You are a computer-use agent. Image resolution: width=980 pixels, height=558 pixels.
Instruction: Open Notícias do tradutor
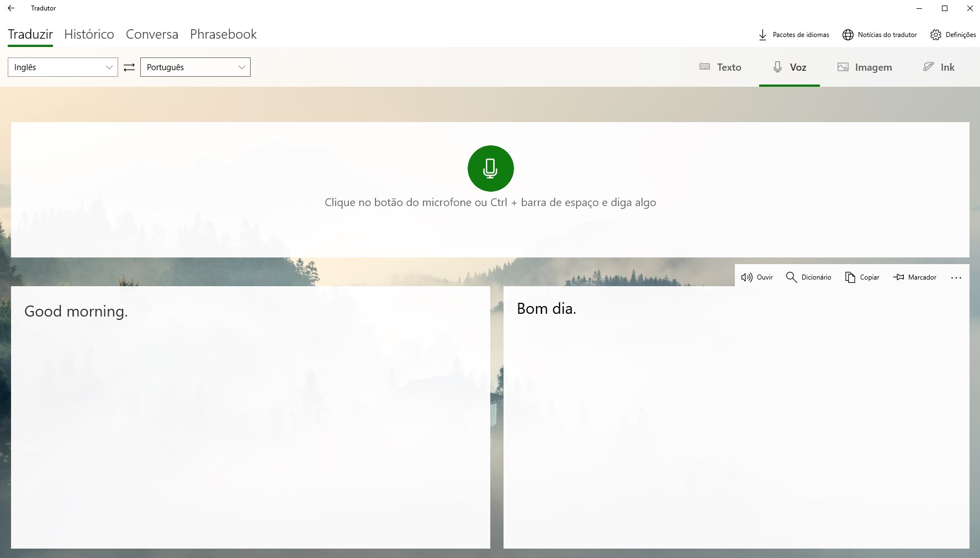coord(880,35)
